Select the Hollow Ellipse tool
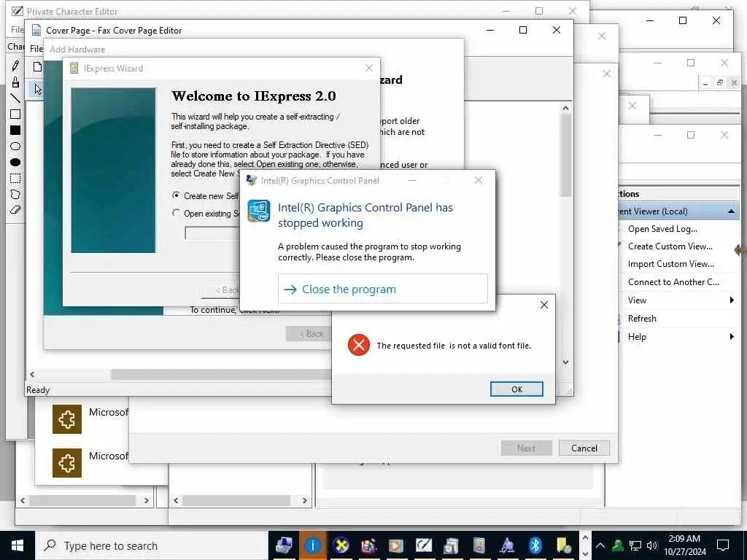The image size is (747, 560). [15, 146]
